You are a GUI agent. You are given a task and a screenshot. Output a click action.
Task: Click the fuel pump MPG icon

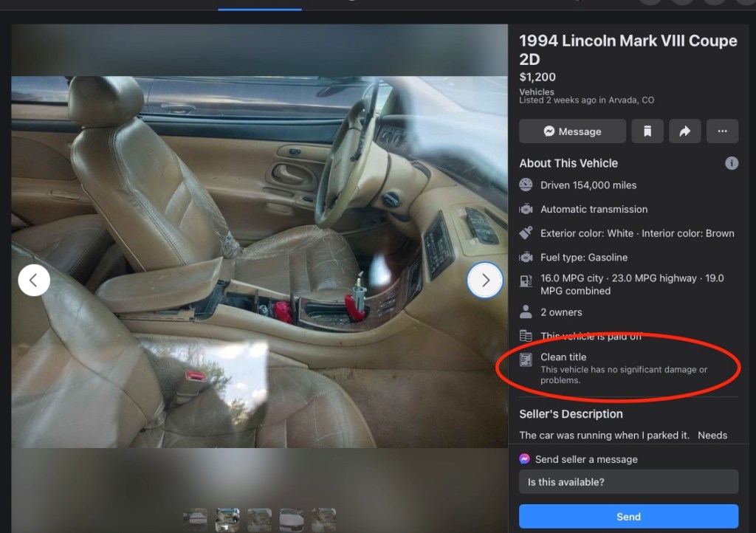[x=526, y=281]
